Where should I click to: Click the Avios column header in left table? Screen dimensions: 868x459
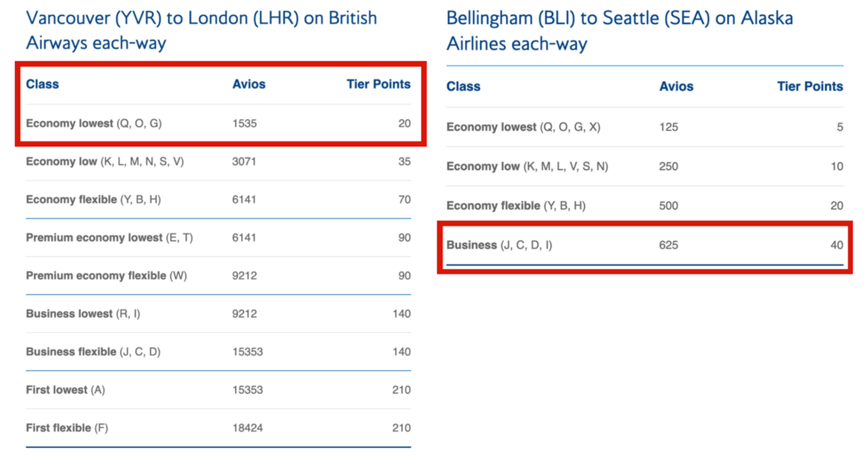(x=249, y=84)
